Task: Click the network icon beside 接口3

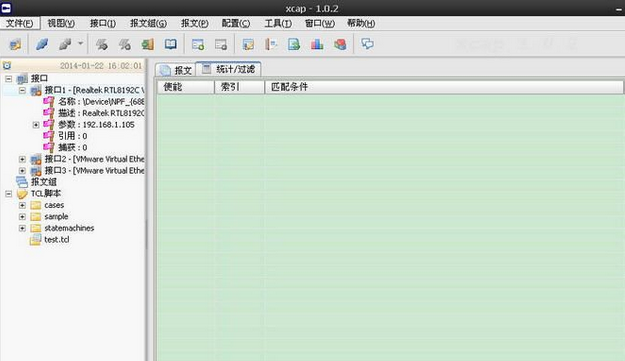Action: (x=36, y=171)
